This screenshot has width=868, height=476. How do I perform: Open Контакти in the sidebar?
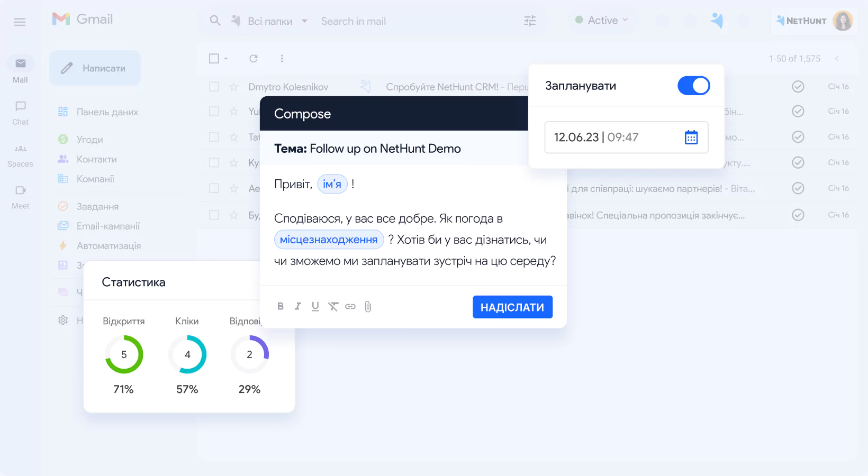(88, 159)
